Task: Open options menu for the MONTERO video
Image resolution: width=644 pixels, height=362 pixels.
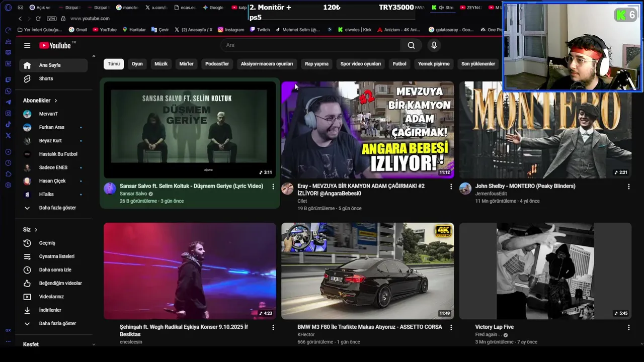Action: coord(628,187)
